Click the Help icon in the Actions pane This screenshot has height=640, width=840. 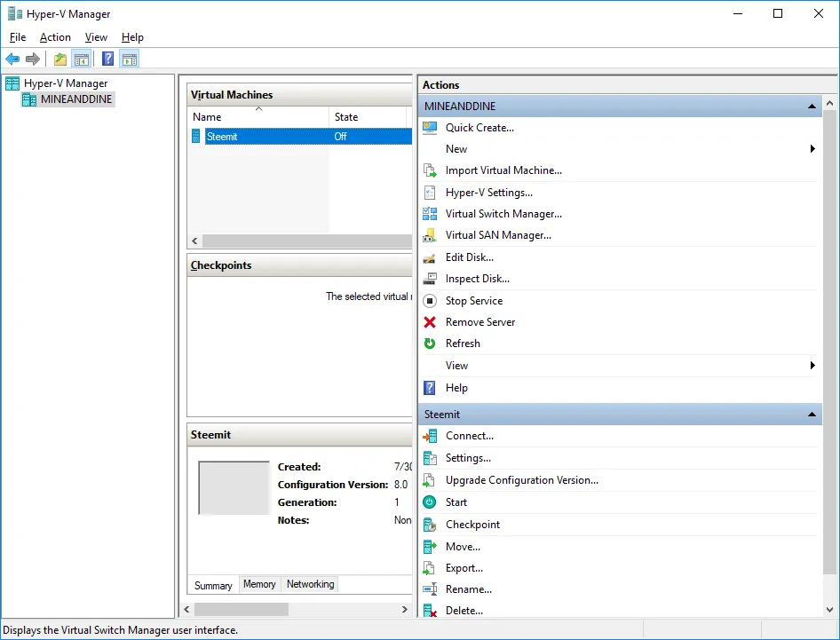click(430, 388)
